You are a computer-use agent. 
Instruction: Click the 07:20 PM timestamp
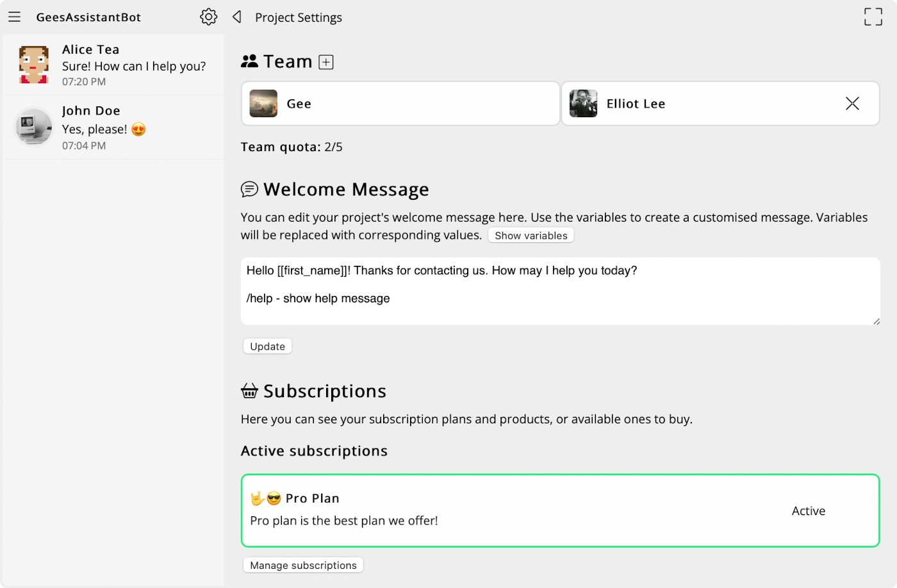point(84,81)
